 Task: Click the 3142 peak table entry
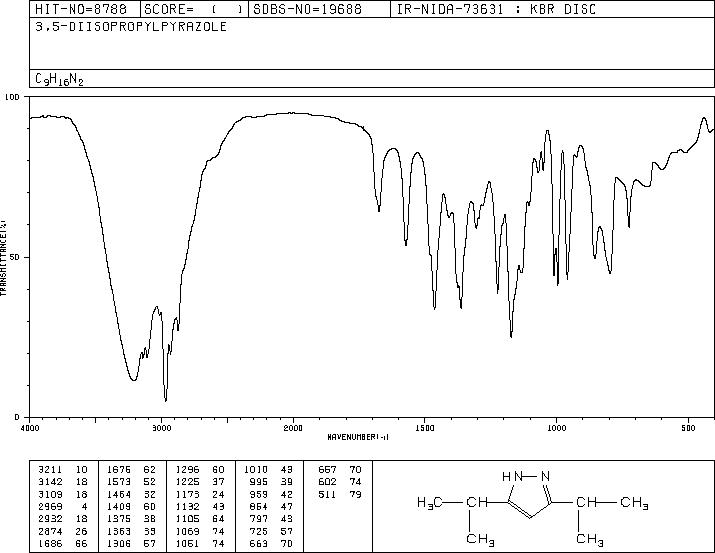tap(62, 482)
